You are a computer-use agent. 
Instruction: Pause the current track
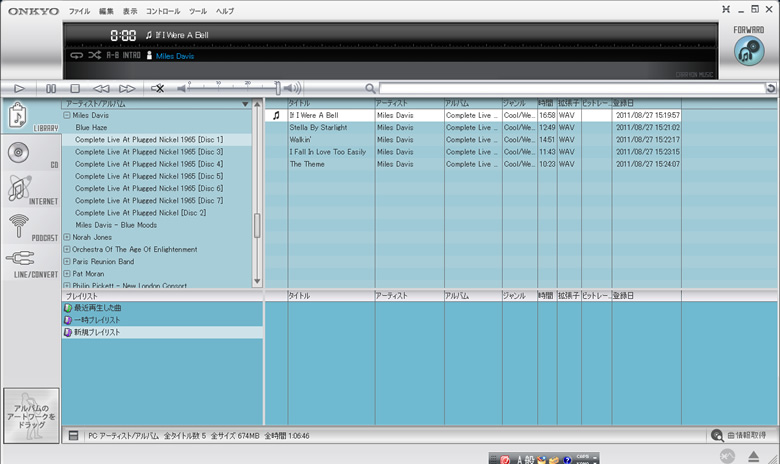[x=51, y=89]
